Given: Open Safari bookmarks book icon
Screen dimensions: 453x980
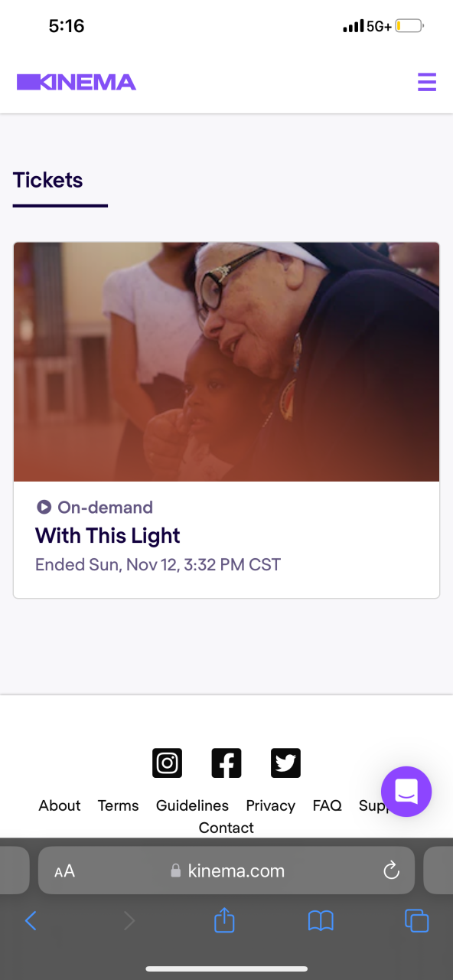Looking at the screenshot, I should [x=321, y=920].
